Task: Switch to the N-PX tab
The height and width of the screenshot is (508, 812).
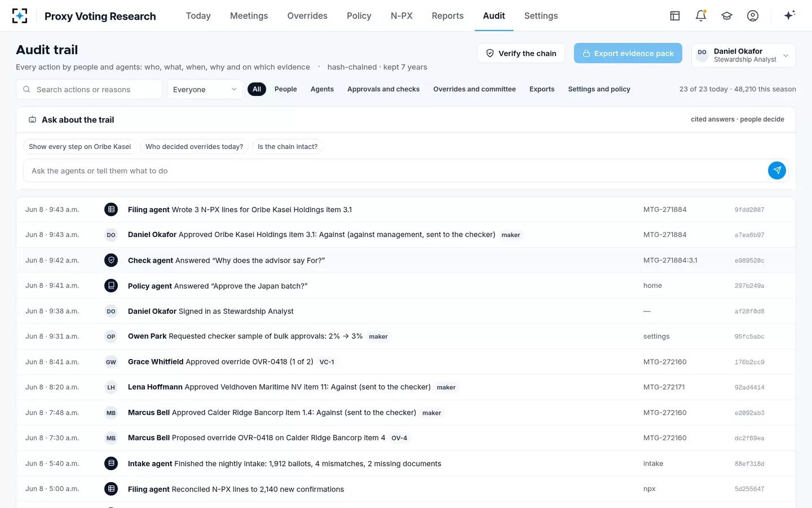Action: (401, 16)
